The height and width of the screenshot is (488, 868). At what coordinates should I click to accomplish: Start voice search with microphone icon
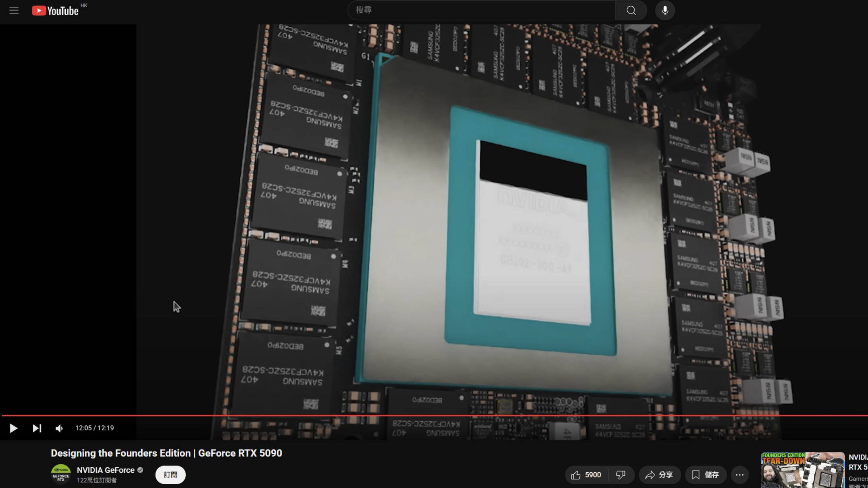(x=665, y=11)
